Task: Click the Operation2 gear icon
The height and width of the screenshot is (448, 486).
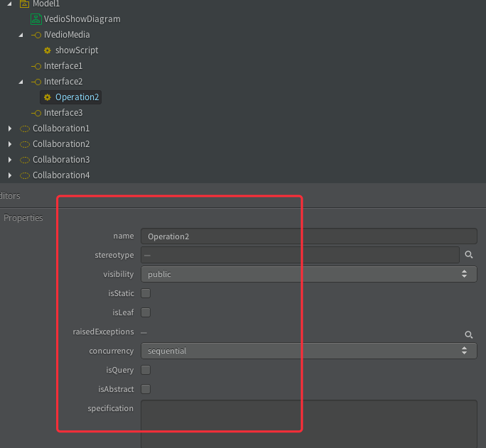Action: click(48, 97)
